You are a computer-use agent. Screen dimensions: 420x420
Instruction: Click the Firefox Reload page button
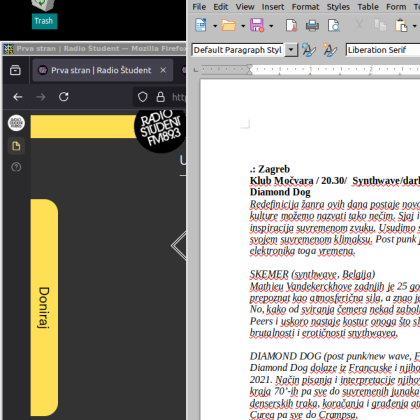[x=64, y=97]
